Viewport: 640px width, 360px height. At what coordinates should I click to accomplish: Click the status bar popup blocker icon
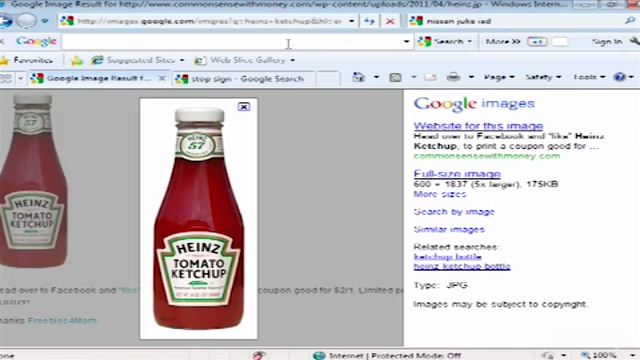259,355
